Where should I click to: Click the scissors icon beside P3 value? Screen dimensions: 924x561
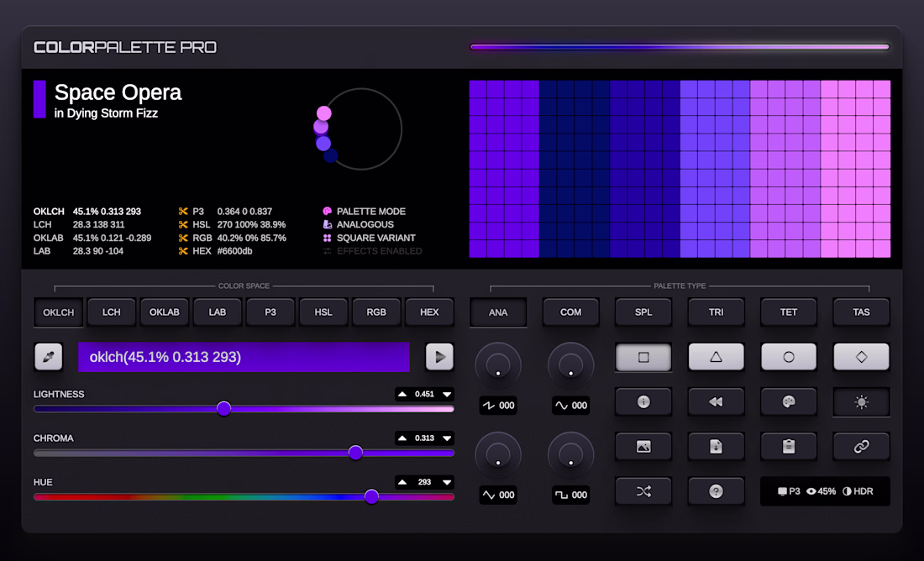click(183, 211)
